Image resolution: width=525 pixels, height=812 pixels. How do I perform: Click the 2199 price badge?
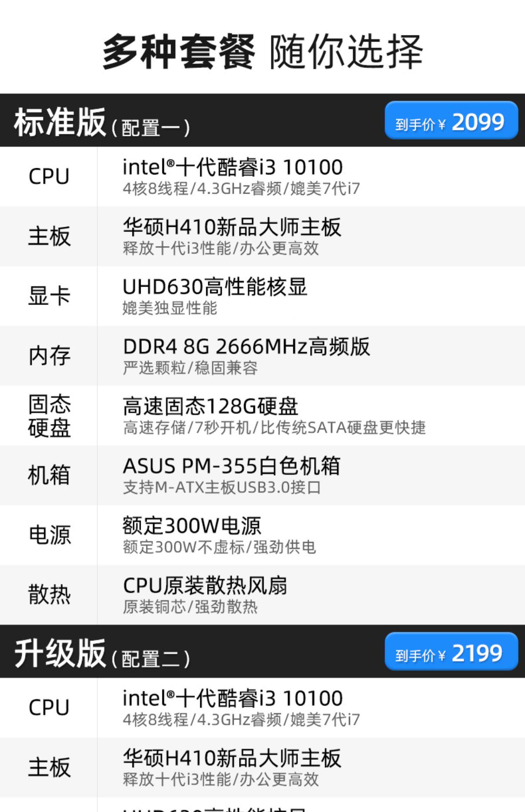click(451, 652)
